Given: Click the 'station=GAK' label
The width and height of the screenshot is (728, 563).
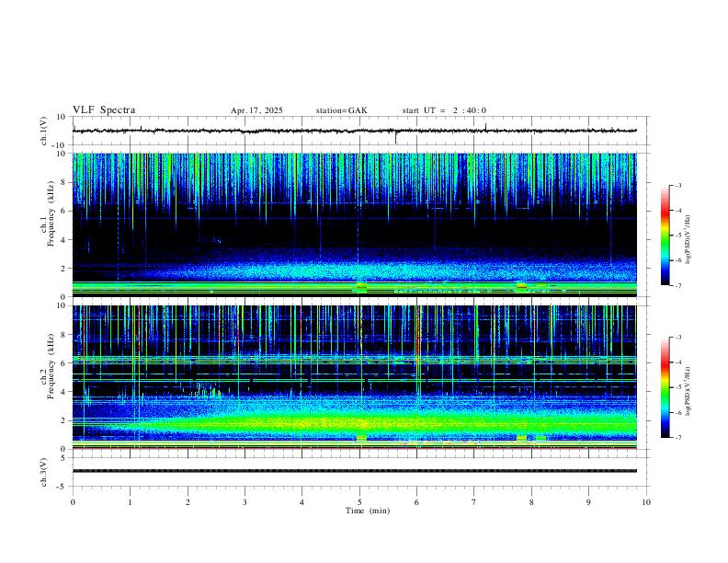Looking at the screenshot, I should pyautogui.click(x=341, y=110).
